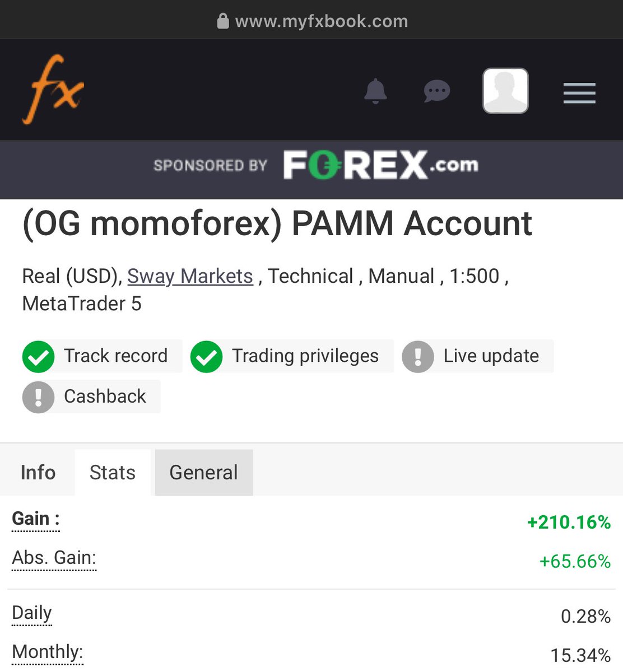The image size is (623, 672).
Task: Click the Monthly label
Action: point(48,652)
